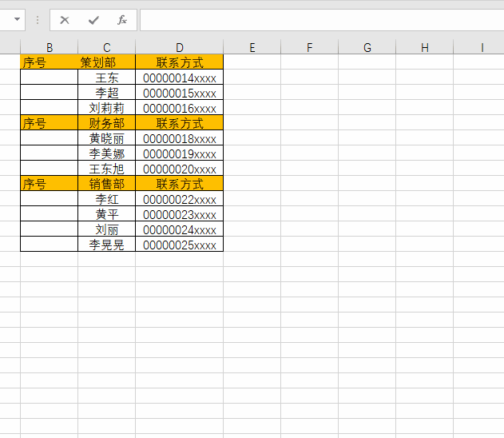Click the phone cell 00000019xxxx
This screenshot has height=438, width=504.
click(180, 153)
